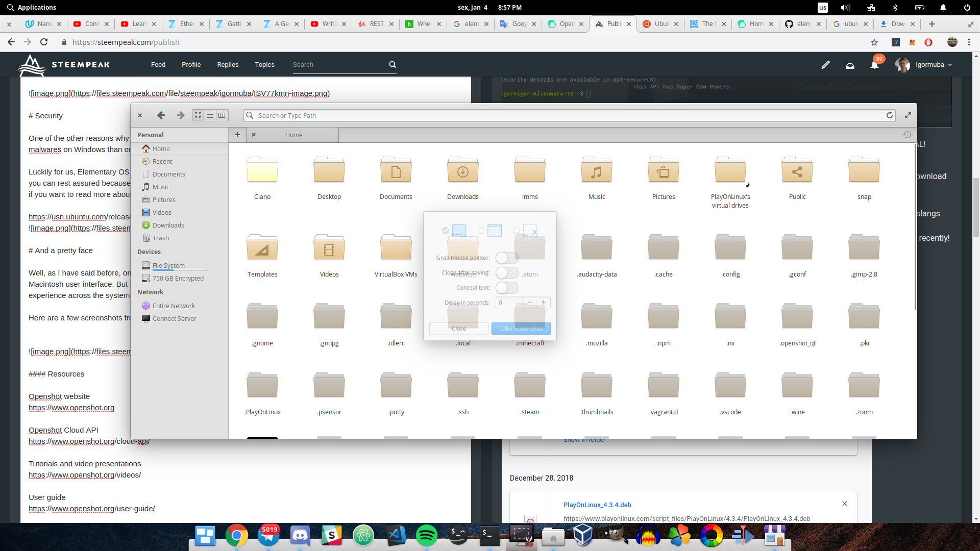Increase delay in seconds with plus
The width and height of the screenshot is (980, 551).
pos(544,303)
